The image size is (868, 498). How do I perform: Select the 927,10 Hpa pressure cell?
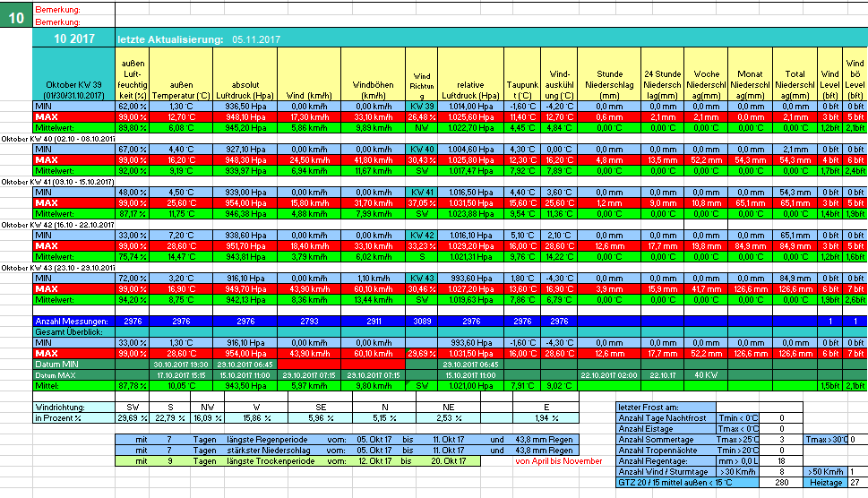(245, 150)
